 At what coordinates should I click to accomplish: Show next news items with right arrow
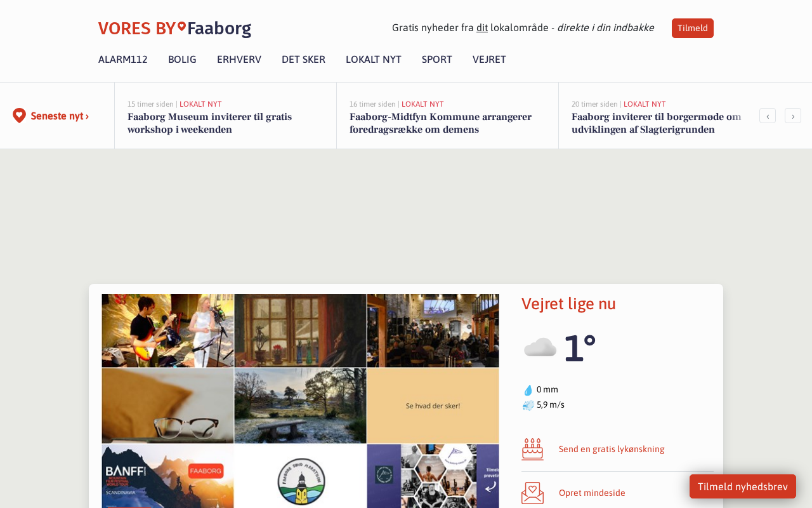click(x=793, y=116)
